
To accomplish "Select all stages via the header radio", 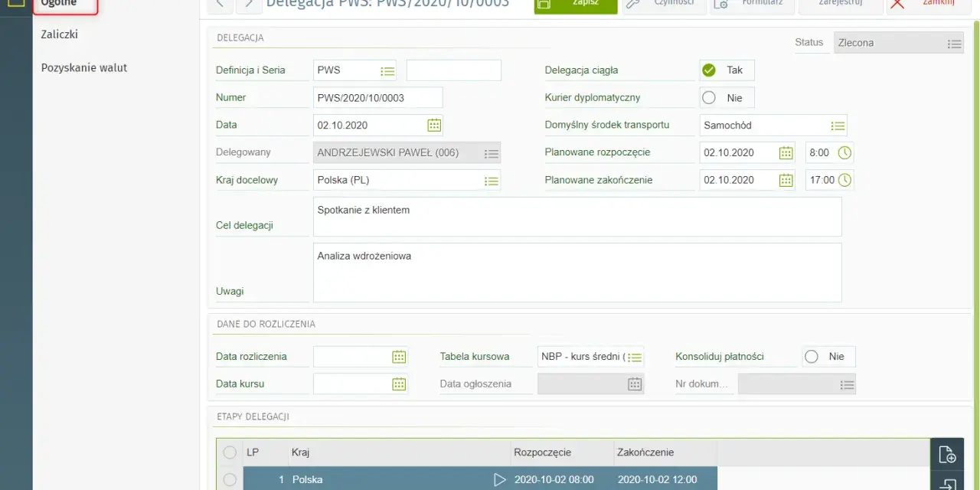I will pos(230,452).
